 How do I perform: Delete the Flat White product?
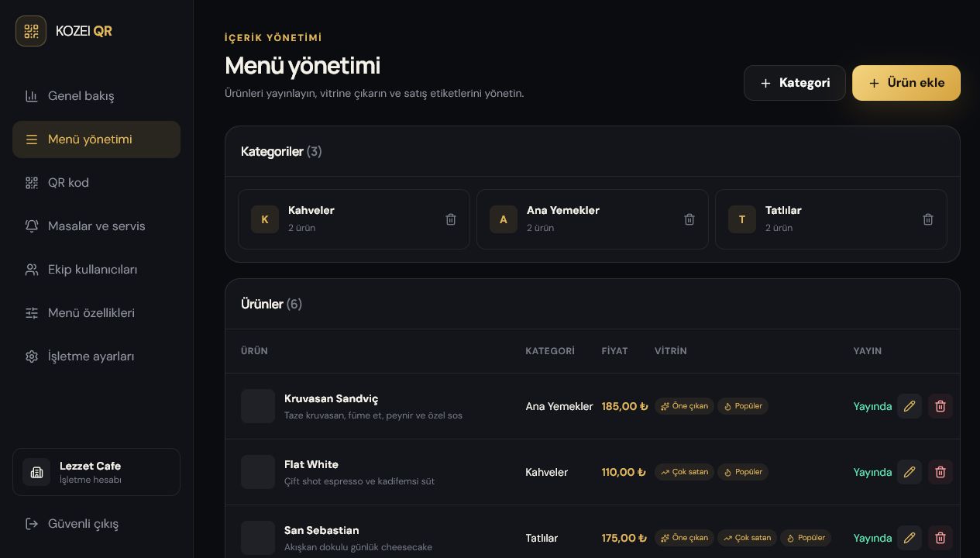point(940,472)
